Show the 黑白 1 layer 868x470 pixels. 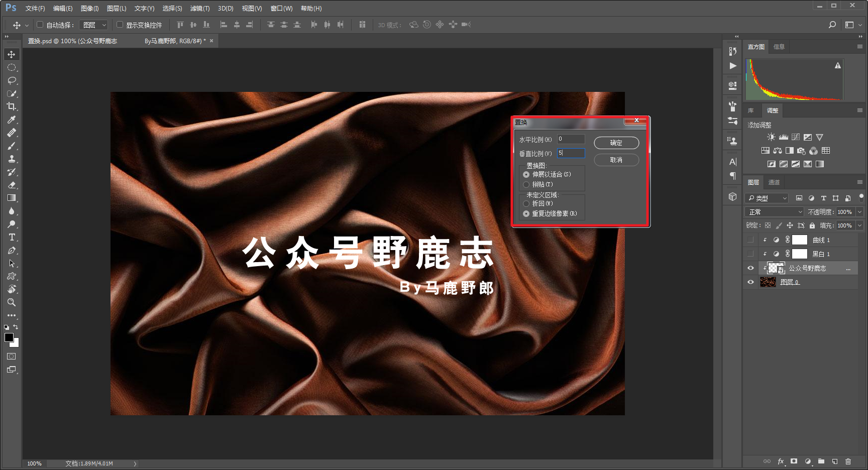(750, 254)
